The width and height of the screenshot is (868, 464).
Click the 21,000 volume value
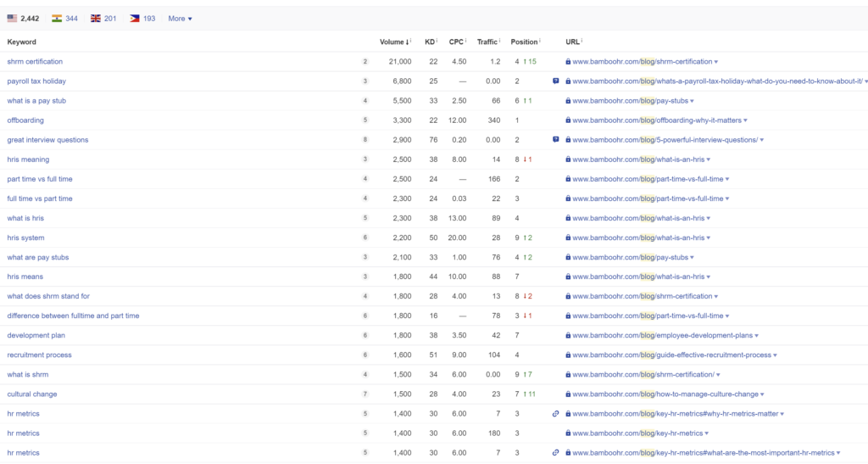pyautogui.click(x=400, y=61)
